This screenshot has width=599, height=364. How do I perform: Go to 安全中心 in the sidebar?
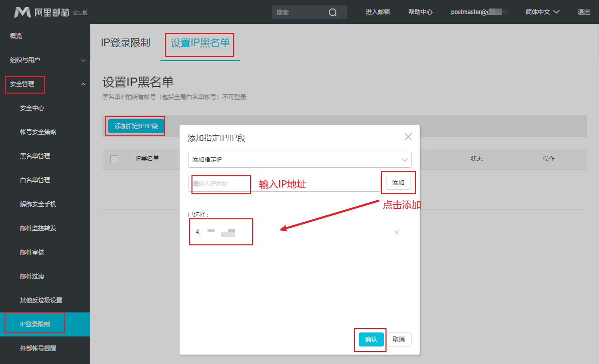(34, 108)
